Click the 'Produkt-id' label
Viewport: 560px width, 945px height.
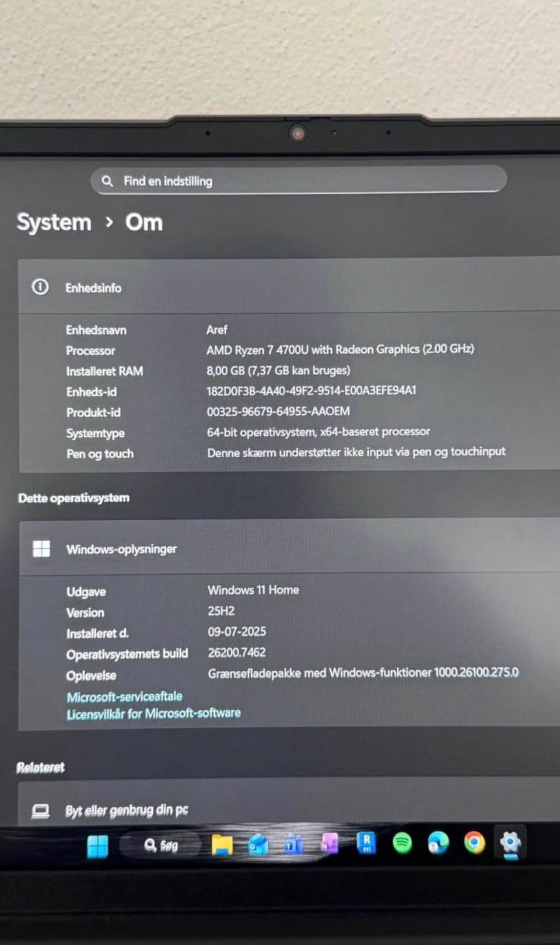[93, 412]
